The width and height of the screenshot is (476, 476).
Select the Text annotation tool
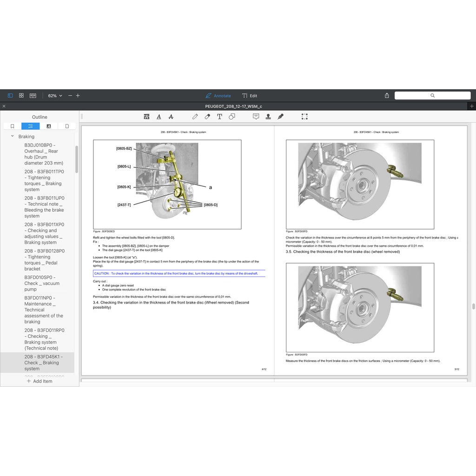(x=219, y=117)
